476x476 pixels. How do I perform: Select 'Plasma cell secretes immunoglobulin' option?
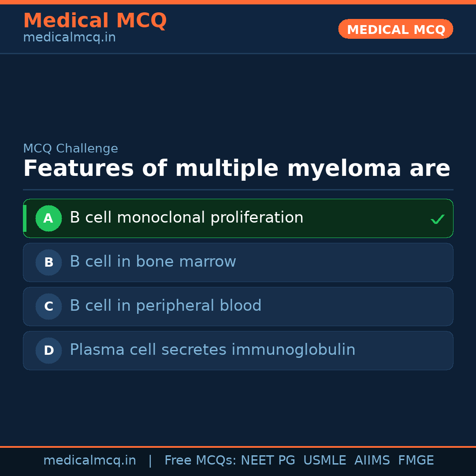tap(212, 350)
